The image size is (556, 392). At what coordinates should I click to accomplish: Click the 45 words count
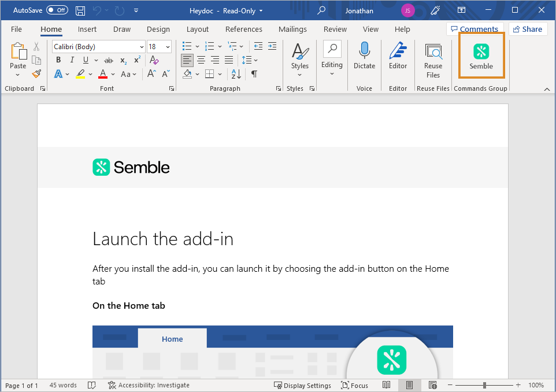coord(63,385)
